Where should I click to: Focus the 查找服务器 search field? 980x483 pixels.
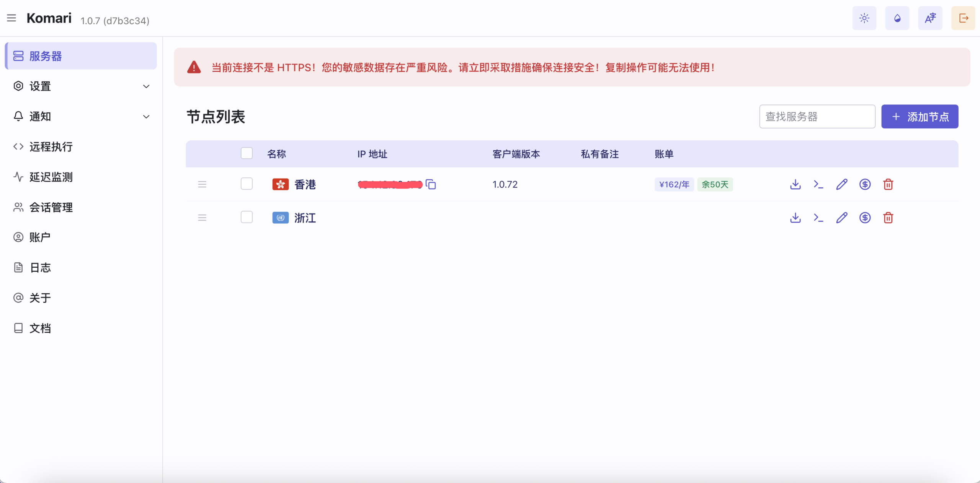(x=817, y=117)
